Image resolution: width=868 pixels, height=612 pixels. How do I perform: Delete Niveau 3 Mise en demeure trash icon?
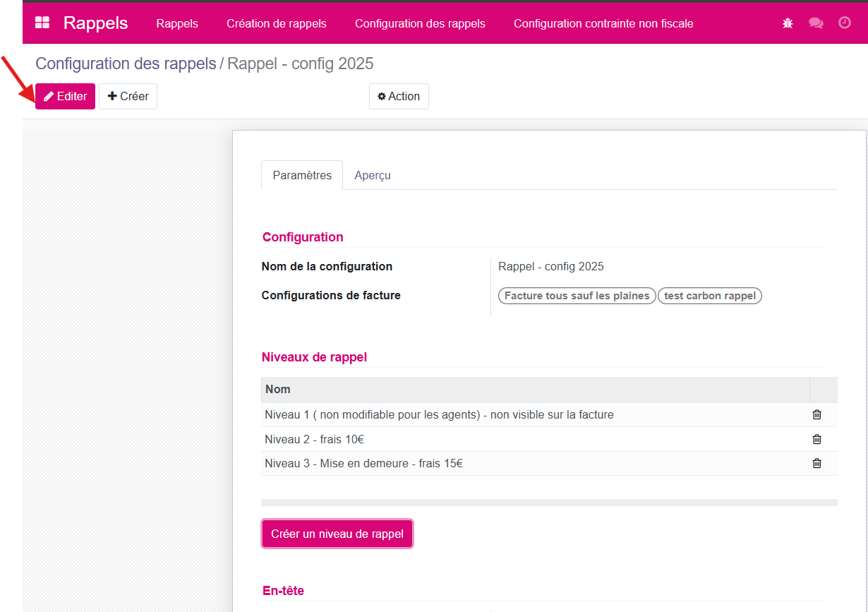click(817, 464)
